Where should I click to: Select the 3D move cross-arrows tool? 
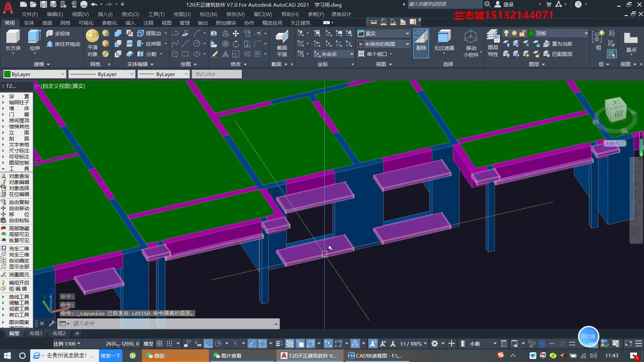pos(236,33)
